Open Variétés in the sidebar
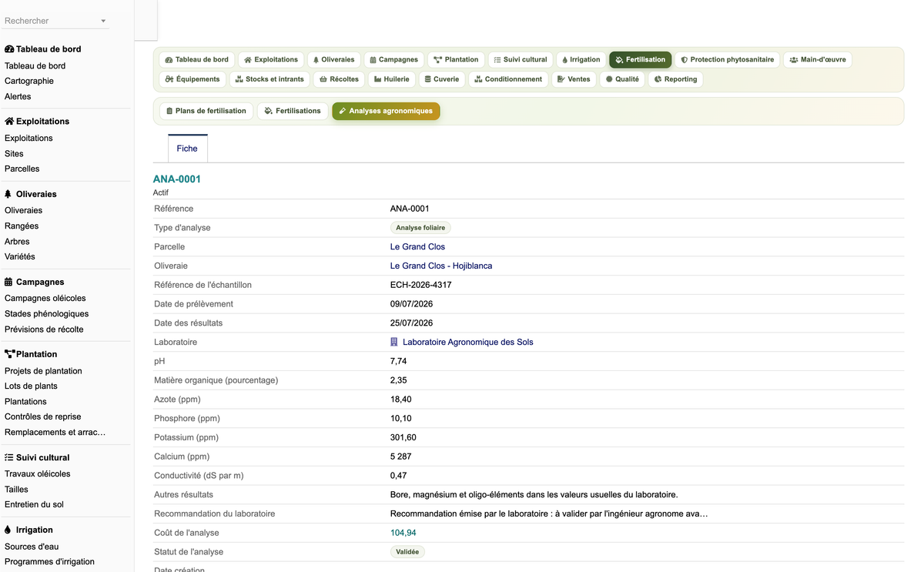 tap(20, 256)
